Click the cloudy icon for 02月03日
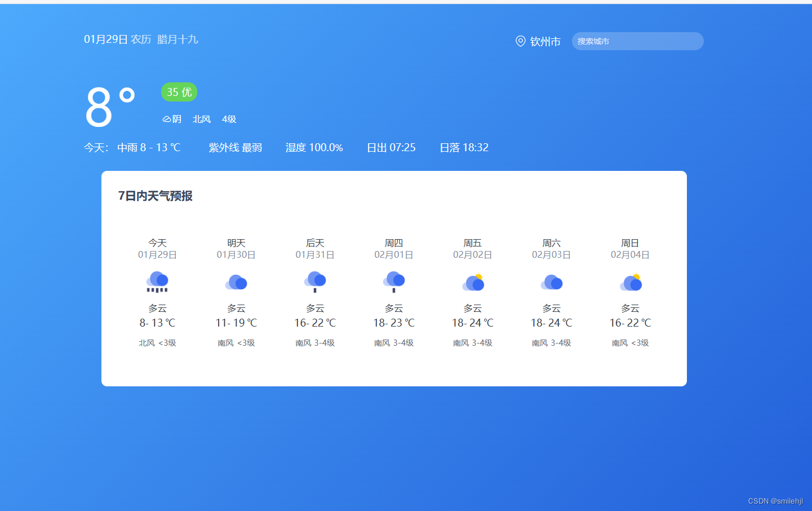The height and width of the screenshot is (511, 812). coord(552,282)
